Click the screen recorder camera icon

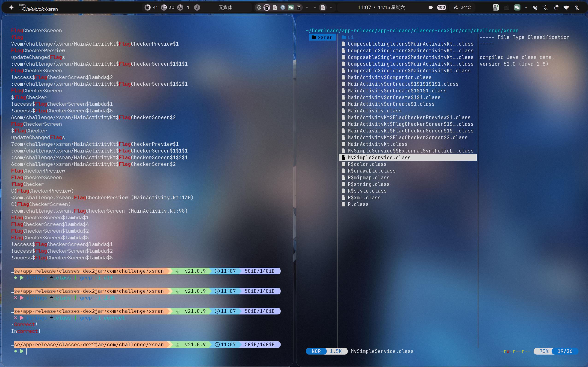click(431, 8)
